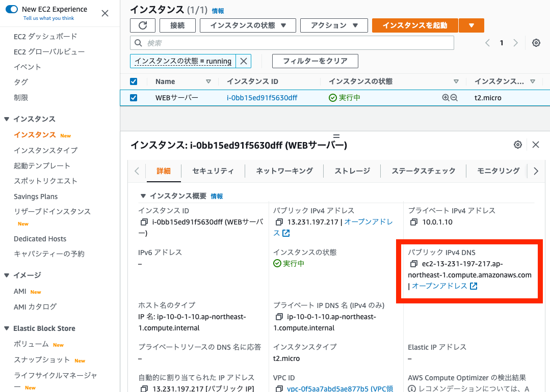Open instance ID link i-0bb15ed91f5630dff
This screenshot has width=550, height=392.
pos(261,98)
